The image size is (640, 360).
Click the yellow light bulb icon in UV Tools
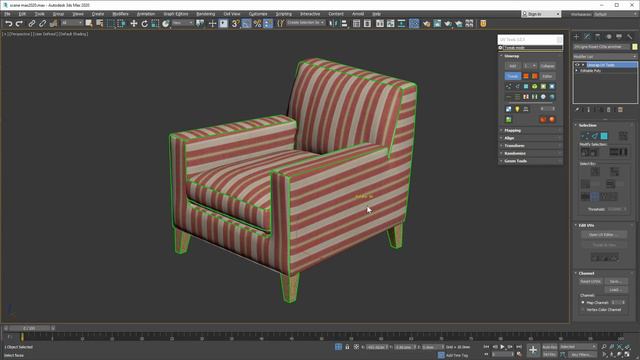(x=517, y=109)
